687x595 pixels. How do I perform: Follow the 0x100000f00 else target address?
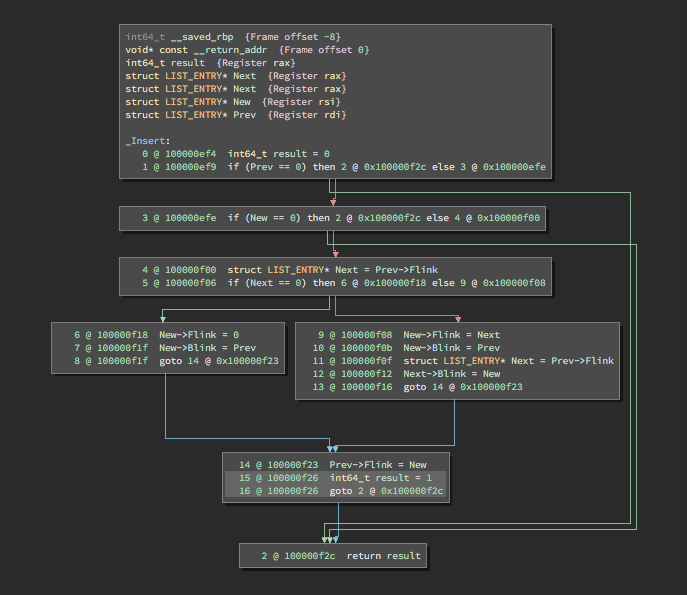tap(507, 218)
